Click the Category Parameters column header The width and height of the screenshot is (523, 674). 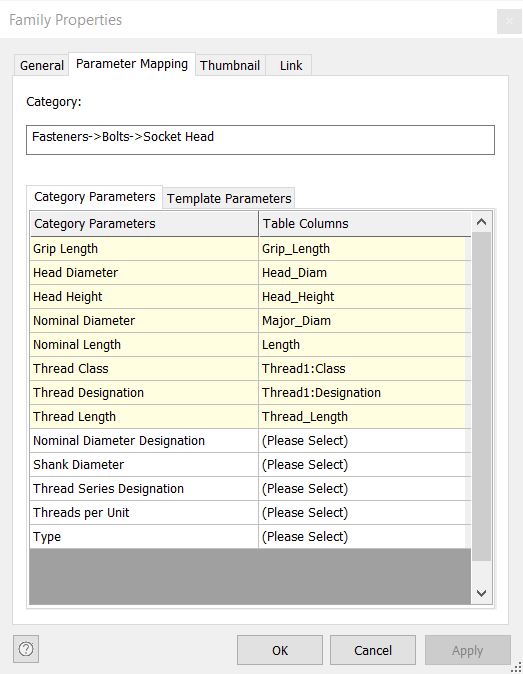pos(144,224)
